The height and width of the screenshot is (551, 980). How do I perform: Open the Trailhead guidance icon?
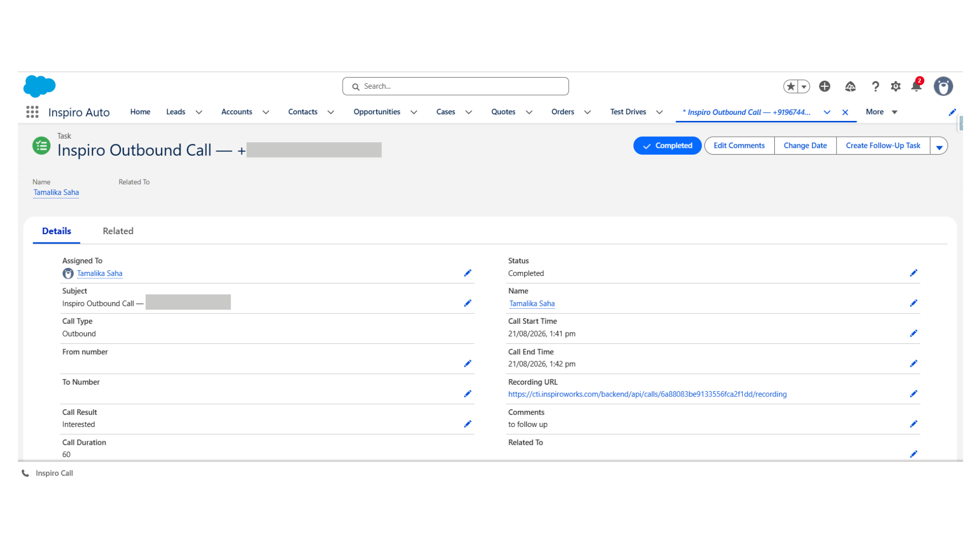tap(850, 87)
